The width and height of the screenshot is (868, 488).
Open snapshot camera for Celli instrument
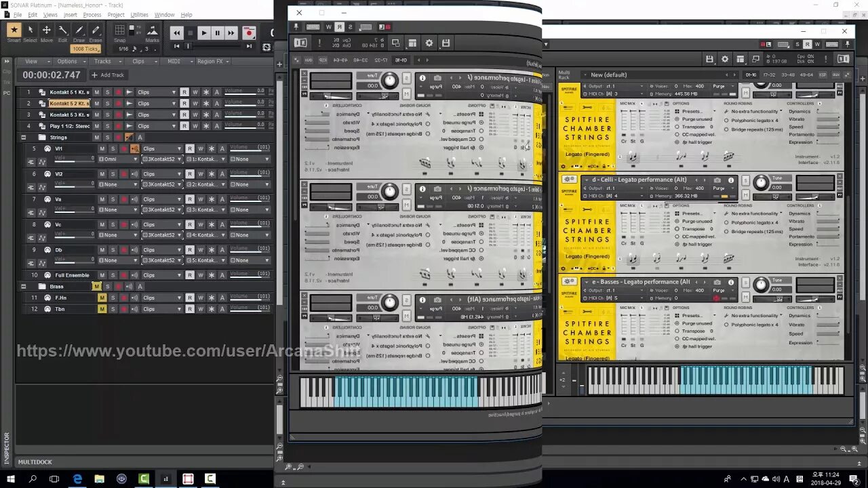click(717, 180)
